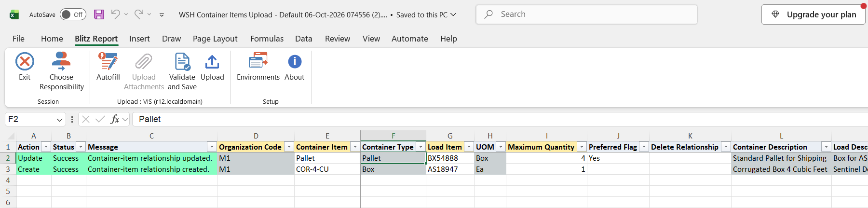868x208 pixels.
Task: Switch to the Formulas tab
Action: (x=267, y=39)
